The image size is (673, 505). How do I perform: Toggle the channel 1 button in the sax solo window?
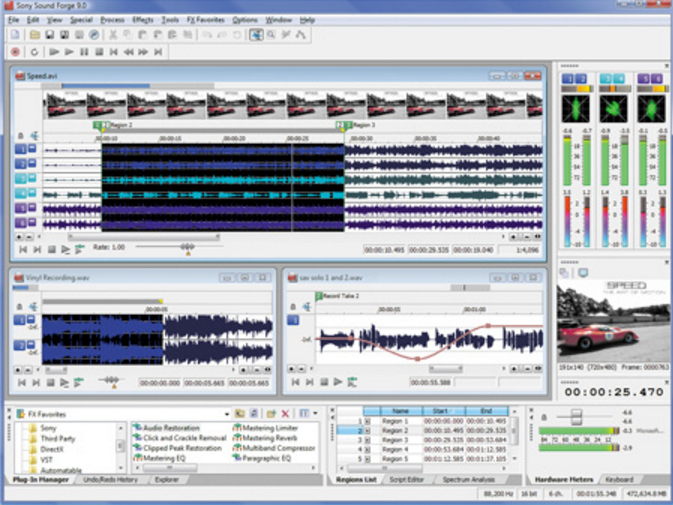click(293, 320)
